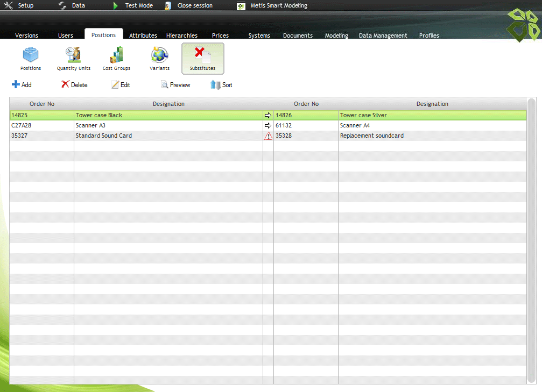Open the Data Management tab
The width and height of the screenshot is (542, 392).
pos(383,35)
